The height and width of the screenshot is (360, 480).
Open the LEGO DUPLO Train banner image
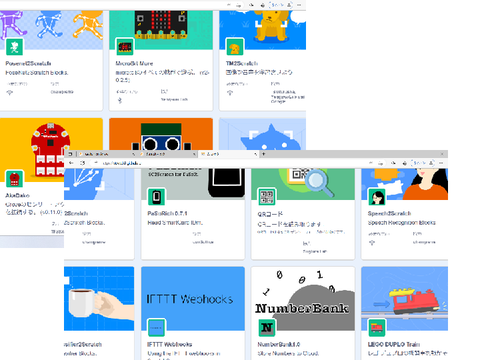click(405, 299)
